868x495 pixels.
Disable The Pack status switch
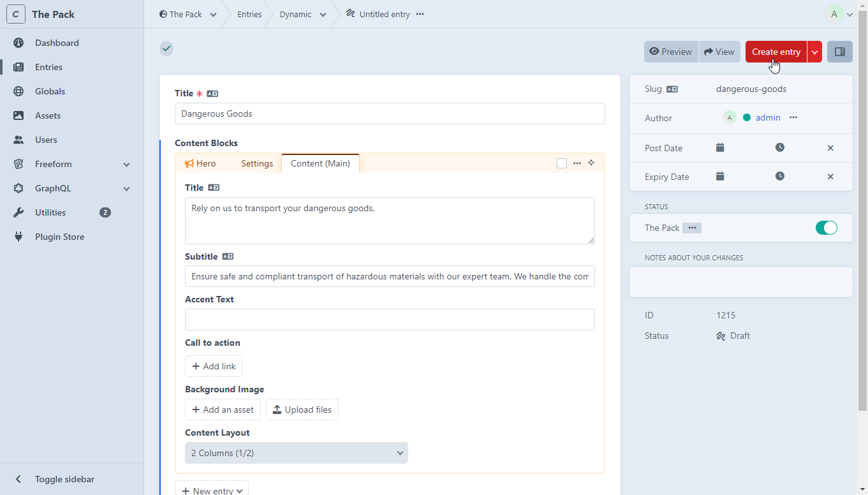pos(826,228)
